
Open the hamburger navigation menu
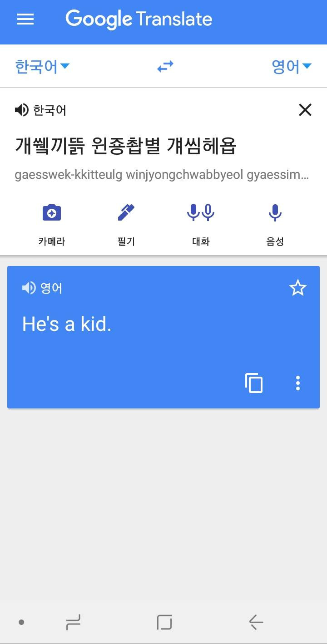click(x=25, y=19)
